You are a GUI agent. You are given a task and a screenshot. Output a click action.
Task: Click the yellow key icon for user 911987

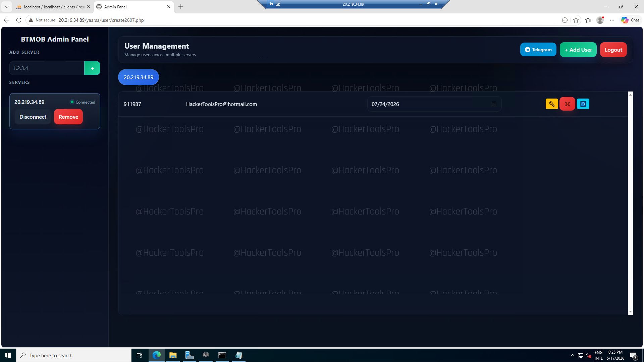point(552,104)
